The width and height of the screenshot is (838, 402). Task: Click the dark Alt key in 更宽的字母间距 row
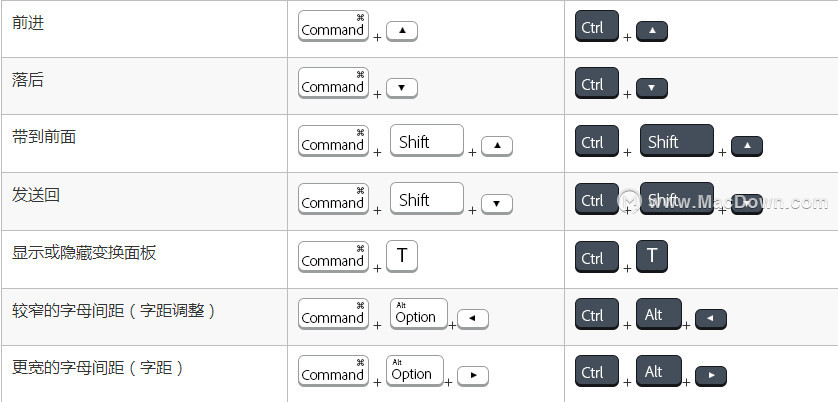(658, 371)
